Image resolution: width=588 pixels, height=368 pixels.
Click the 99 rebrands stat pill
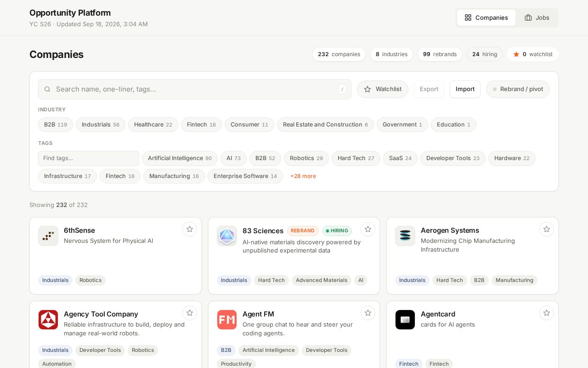click(440, 54)
